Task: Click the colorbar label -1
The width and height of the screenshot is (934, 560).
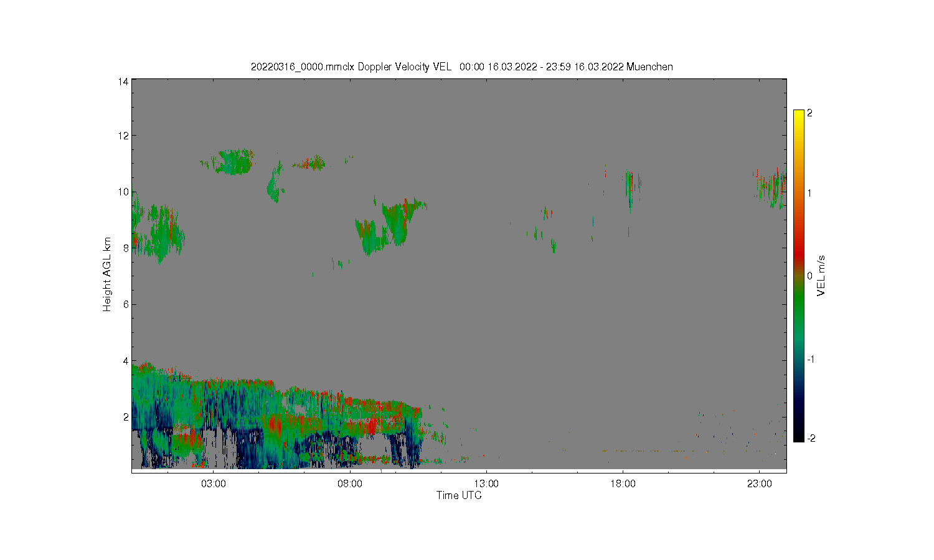Action: (x=811, y=359)
